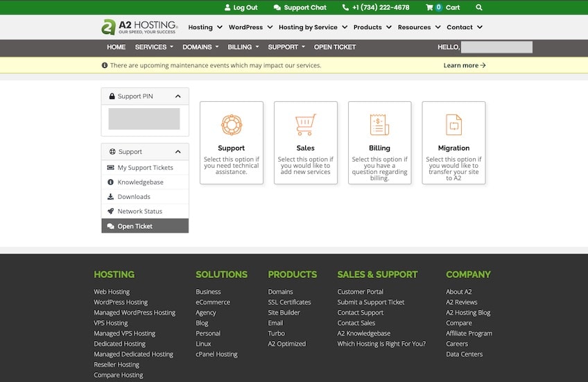The height and width of the screenshot is (382, 588).
Task: Open cPanel Hosting footer link
Action: point(216,354)
